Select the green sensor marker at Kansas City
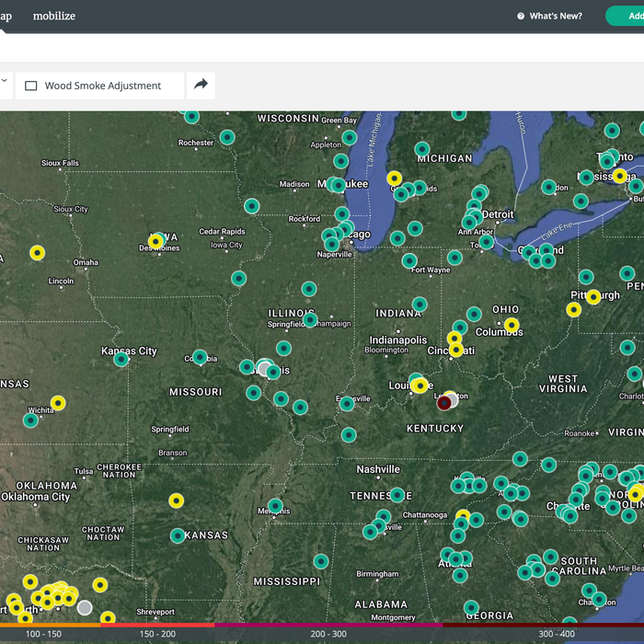Viewport: 644px width, 644px height. (121, 359)
